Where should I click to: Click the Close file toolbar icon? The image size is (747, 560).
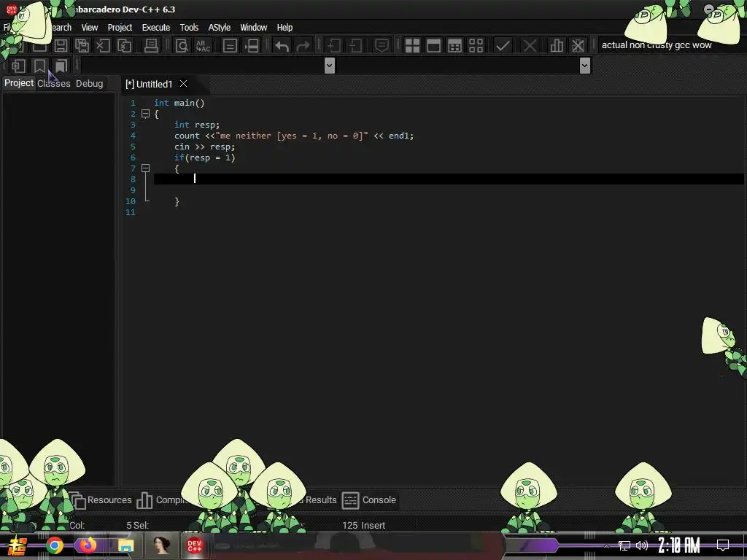pos(103,46)
